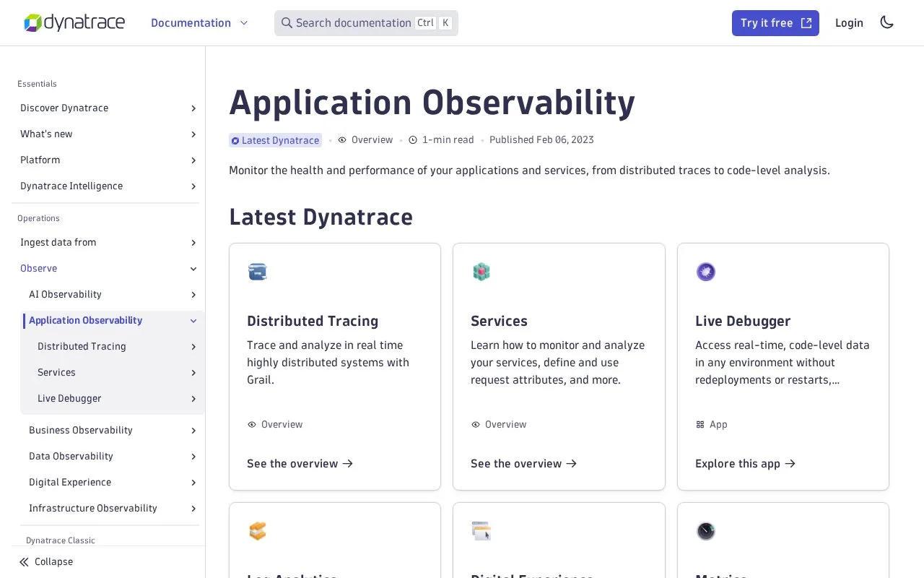Click the Metrics gauge card icon
Viewport: 924px width, 578px height.
pyautogui.click(x=706, y=531)
